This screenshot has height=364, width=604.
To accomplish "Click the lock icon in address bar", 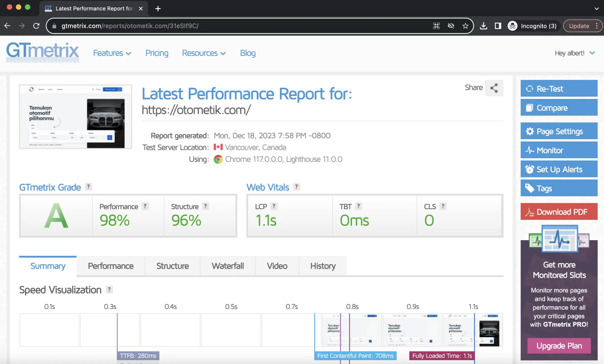I will 55,26.
